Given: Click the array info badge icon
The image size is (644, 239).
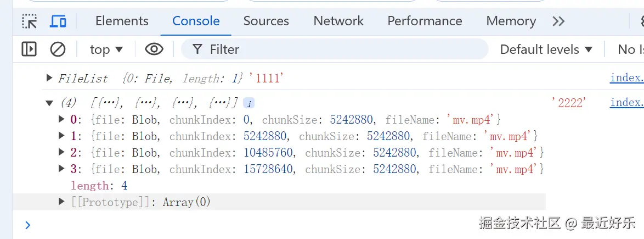Looking at the screenshot, I should pyautogui.click(x=248, y=103).
